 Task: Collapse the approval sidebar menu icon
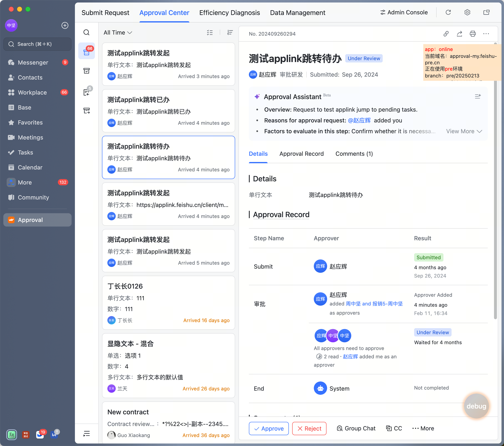(87, 434)
